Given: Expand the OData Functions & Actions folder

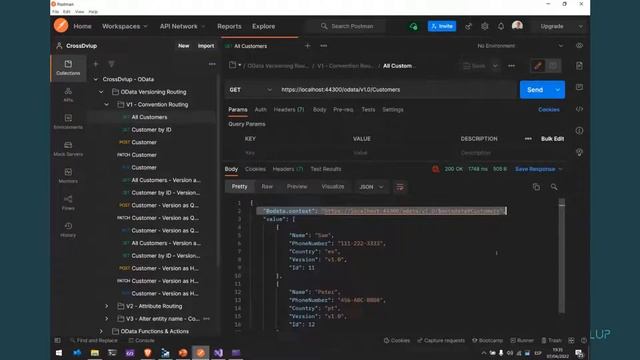Looking at the screenshot, I should 101,331.
